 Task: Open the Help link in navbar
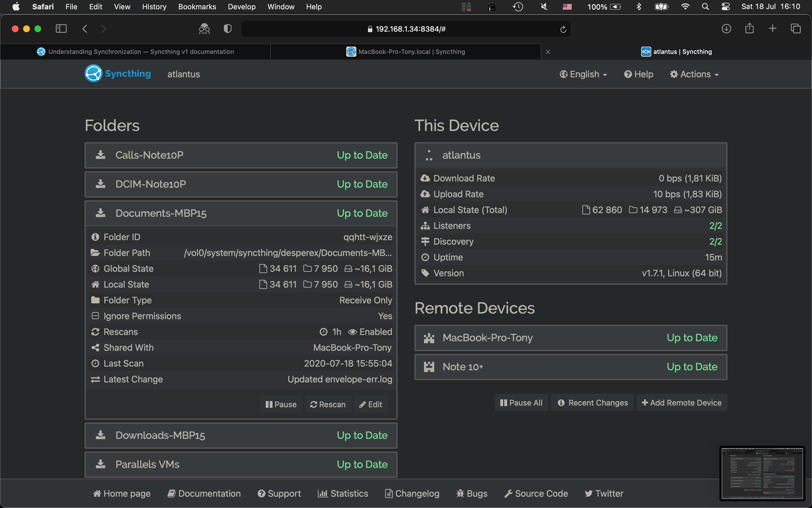pos(639,74)
